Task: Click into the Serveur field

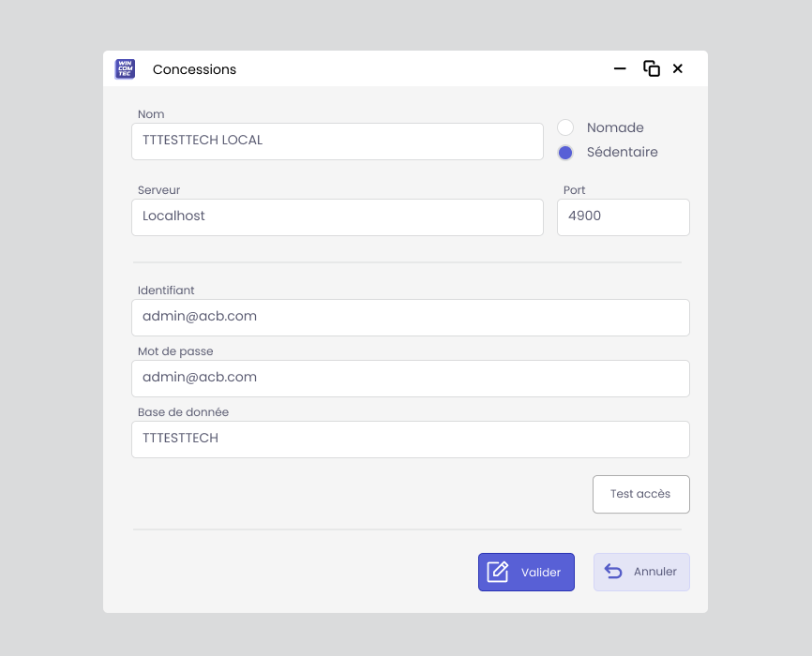Action: coord(338,217)
